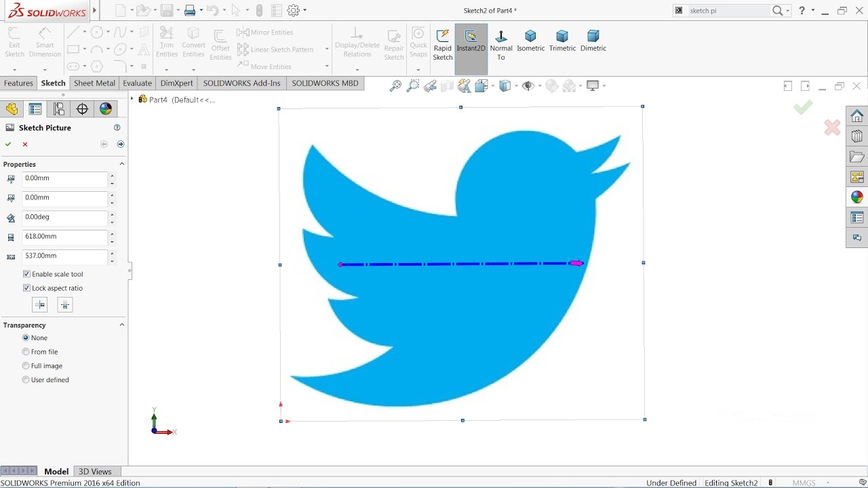Switch to the Sheet Metal tab
The image size is (868, 488).
(94, 83)
